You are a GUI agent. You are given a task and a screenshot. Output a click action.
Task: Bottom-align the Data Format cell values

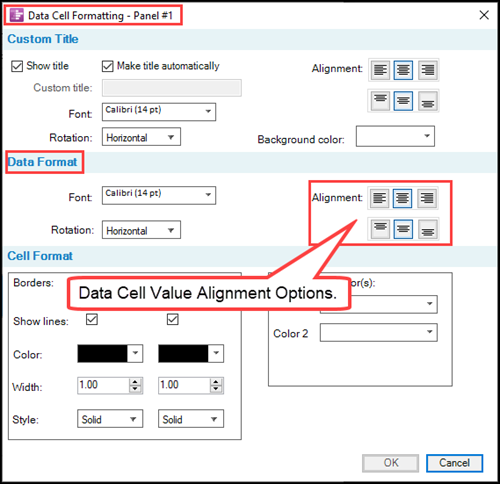[x=428, y=229]
